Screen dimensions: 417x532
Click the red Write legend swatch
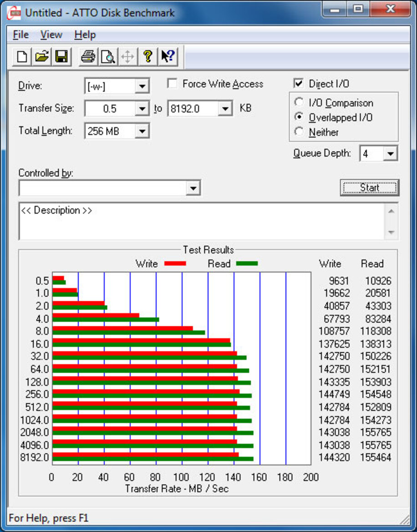point(175,263)
